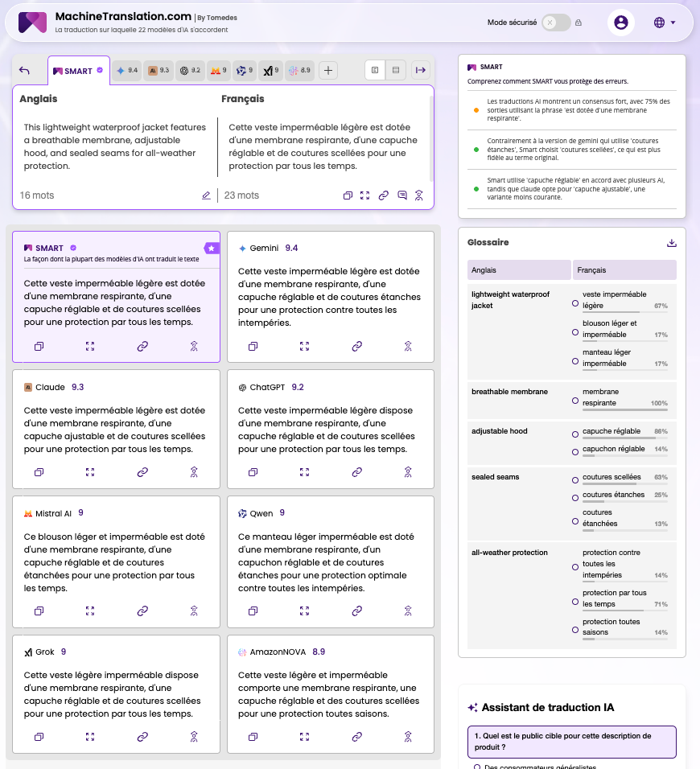Download the Glossaire using download icon
Screen dimensions: 700x769
point(672,243)
